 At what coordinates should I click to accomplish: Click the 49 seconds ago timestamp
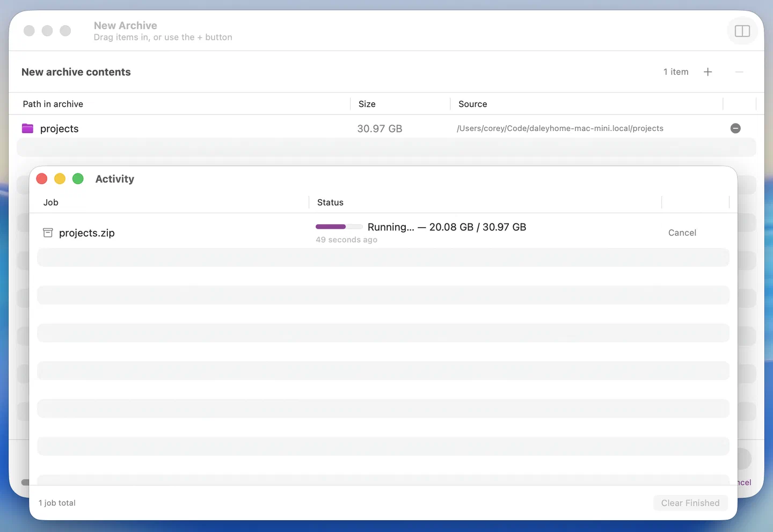pyautogui.click(x=346, y=240)
